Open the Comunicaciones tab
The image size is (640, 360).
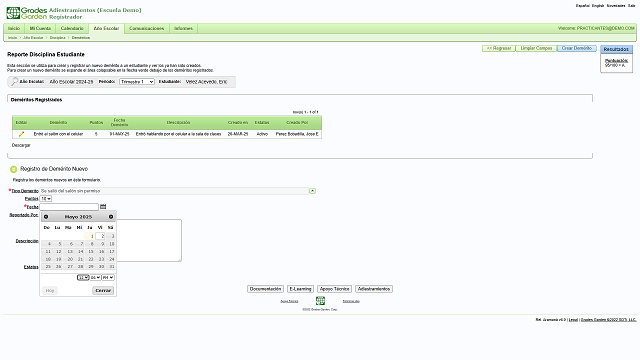click(147, 29)
